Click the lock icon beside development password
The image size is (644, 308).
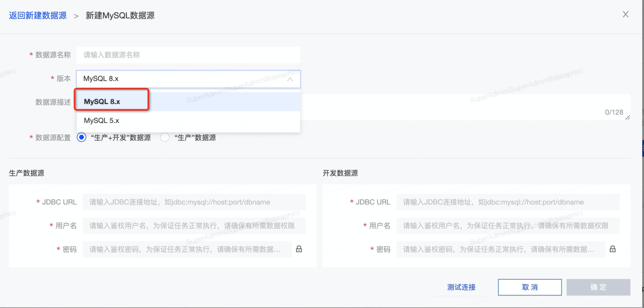click(613, 249)
